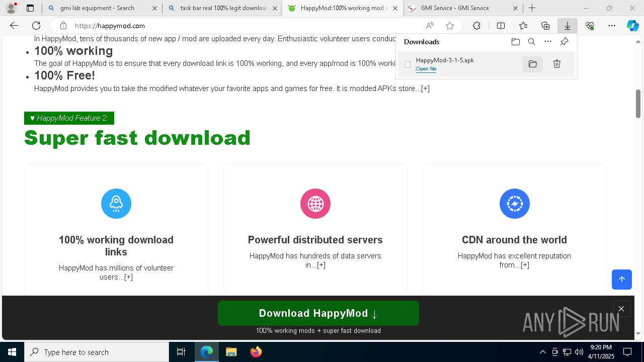Close the gmi lab equipment tab
Viewport: 644px width, 362px height.
154,8
